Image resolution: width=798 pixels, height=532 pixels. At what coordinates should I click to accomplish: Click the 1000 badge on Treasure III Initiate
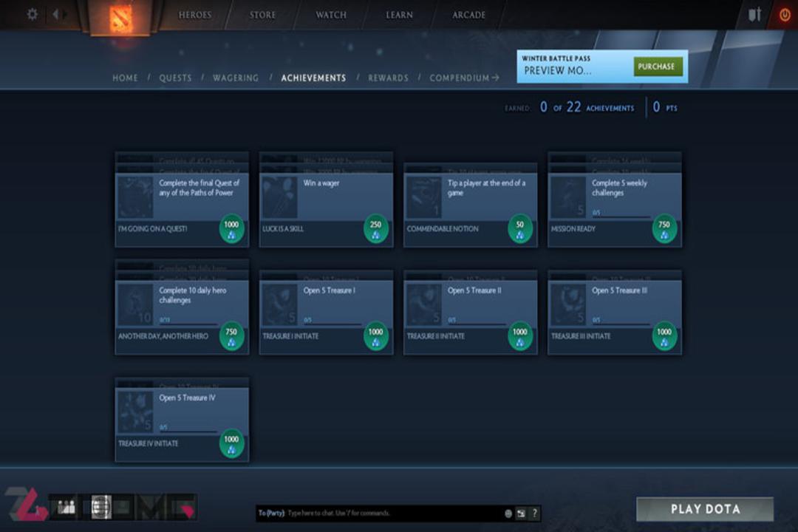664,336
